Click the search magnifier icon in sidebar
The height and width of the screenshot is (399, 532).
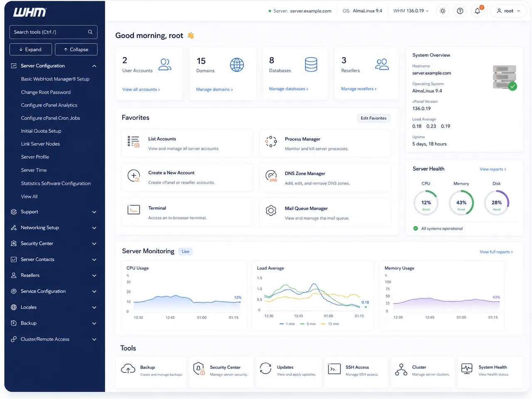[90, 32]
